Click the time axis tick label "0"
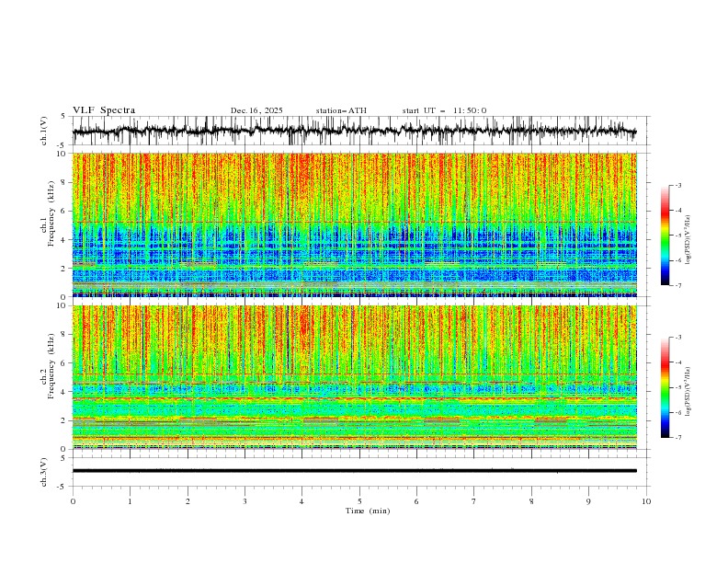This screenshot has width=728, height=563. [73, 501]
